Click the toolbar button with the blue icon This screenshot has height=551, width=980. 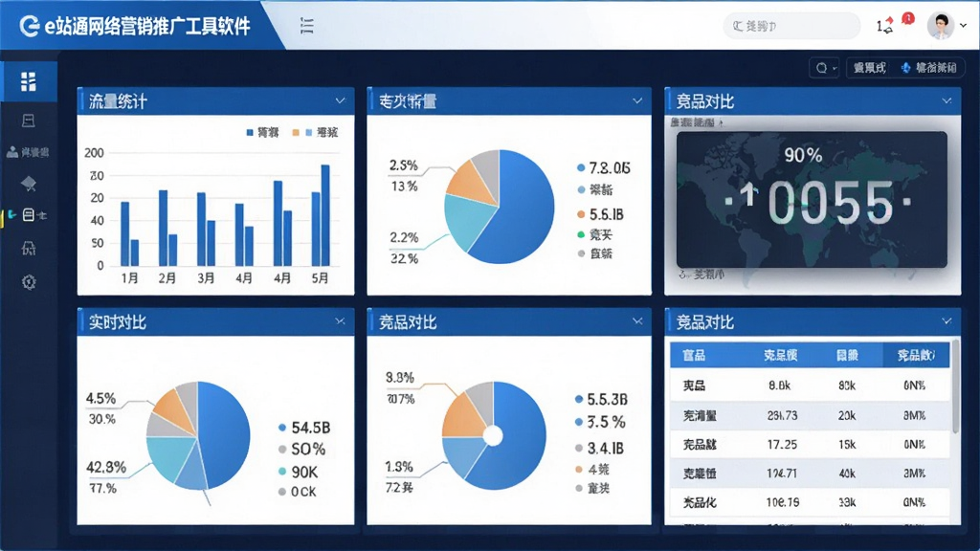[x=929, y=68]
